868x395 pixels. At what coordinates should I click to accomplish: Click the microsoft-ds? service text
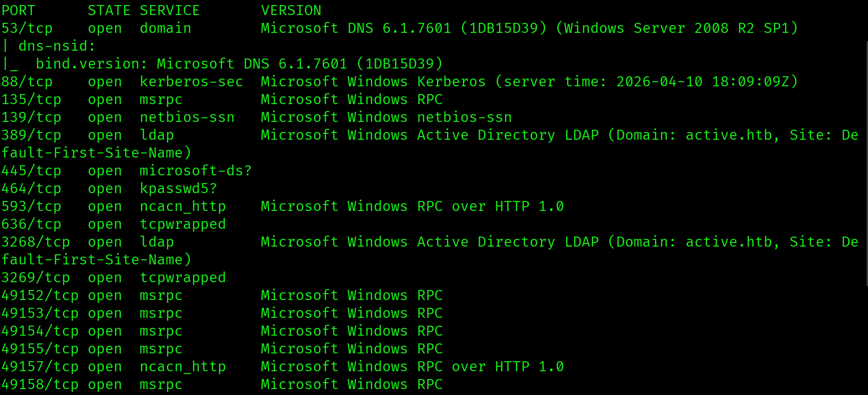[196, 171]
